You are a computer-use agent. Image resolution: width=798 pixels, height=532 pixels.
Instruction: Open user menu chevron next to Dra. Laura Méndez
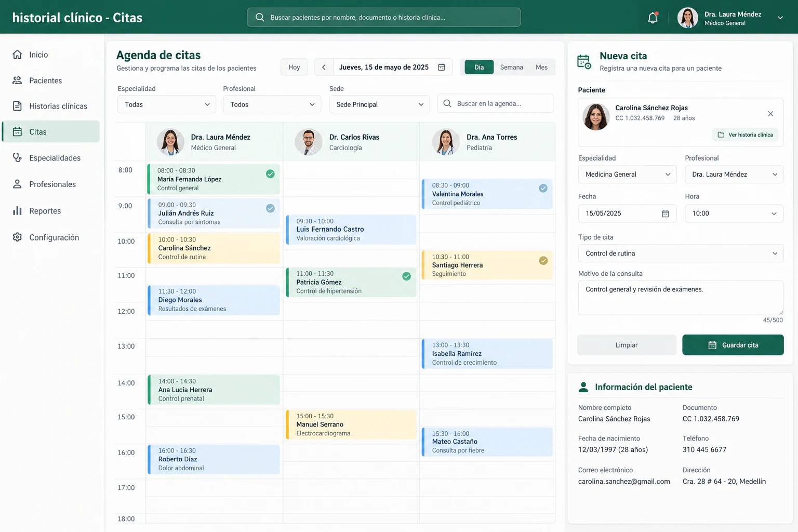coord(780,18)
